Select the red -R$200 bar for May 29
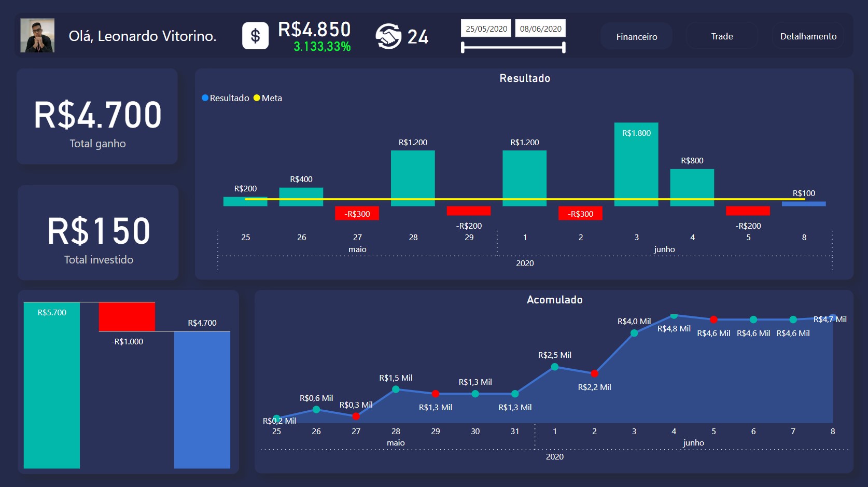Screen dimensions: 868x487 pyautogui.click(x=469, y=211)
